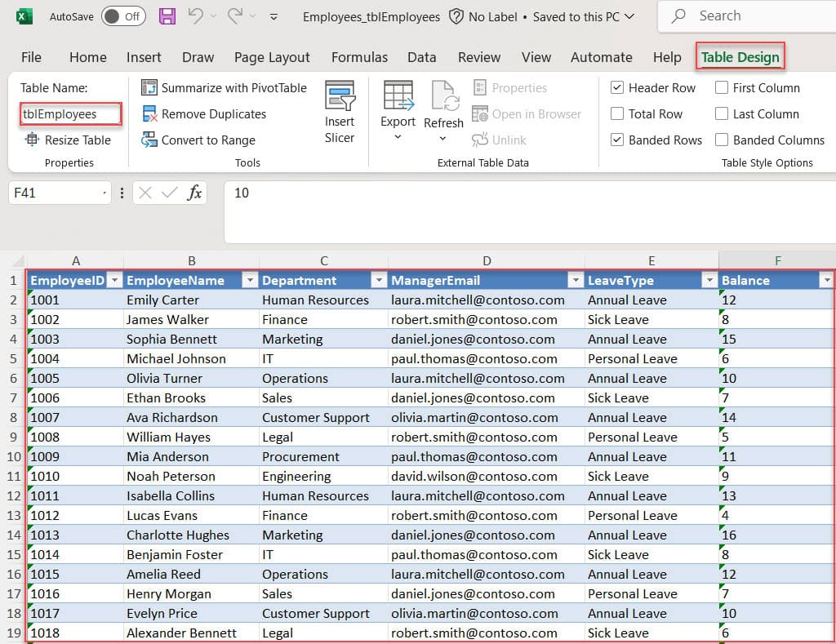Click the Open in Browser icon
Image resolution: width=836 pixels, height=644 pixels.
pos(480,113)
